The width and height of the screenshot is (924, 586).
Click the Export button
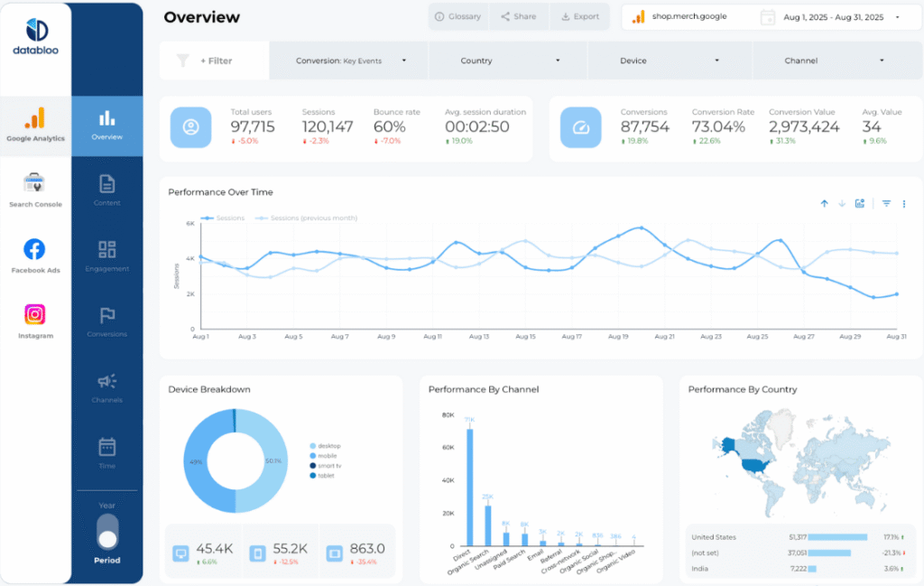[x=580, y=16]
